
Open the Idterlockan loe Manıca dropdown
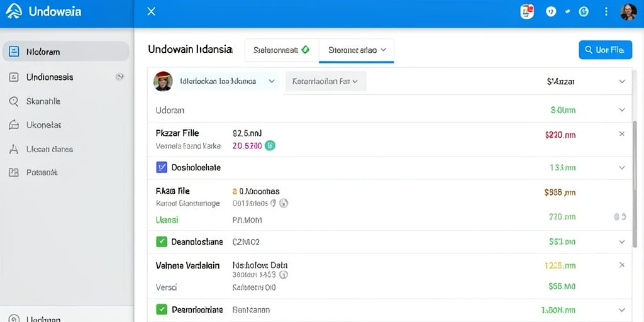tap(227, 81)
